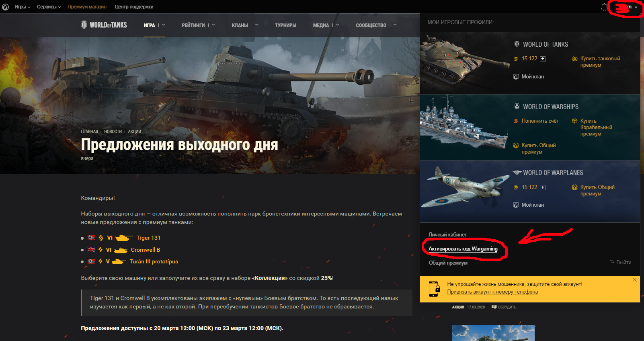This screenshot has height=341, width=644.
Task: Click the premium icon beside Купить танковый премиум
Action: [574, 59]
